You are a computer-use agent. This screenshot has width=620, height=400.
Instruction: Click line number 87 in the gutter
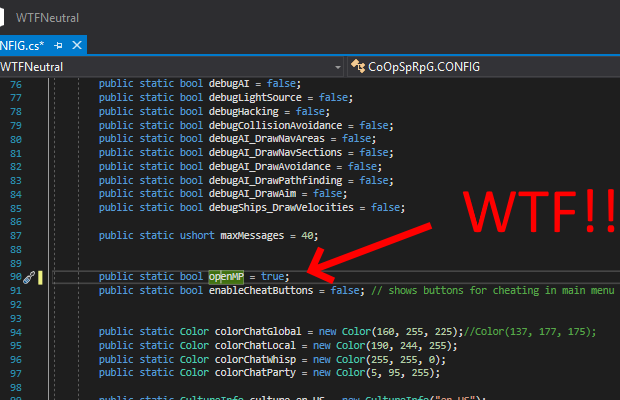click(x=15, y=235)
